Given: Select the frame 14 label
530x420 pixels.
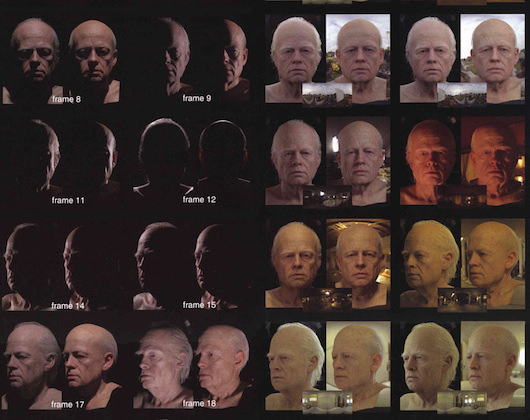Looking at the screenshot, I should [x=68, y=306].
